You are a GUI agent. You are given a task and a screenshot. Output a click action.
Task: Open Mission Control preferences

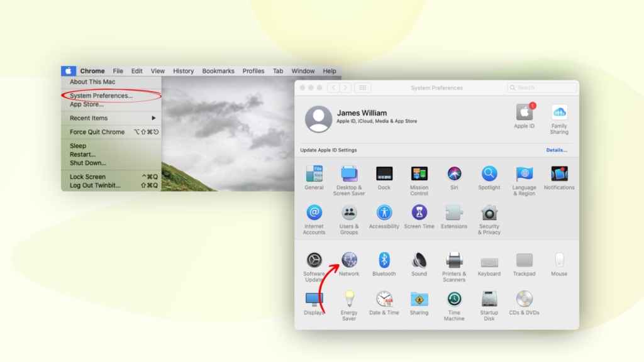[x=419, y=180]
